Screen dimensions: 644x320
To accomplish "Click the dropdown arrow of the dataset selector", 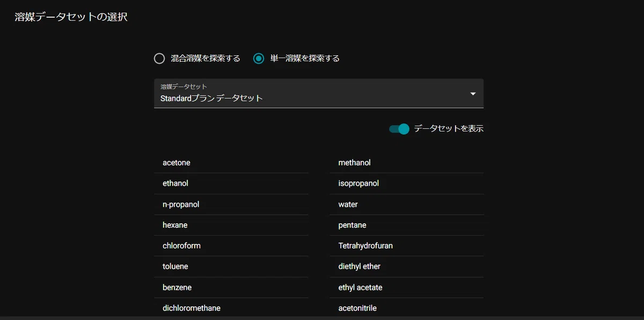I will tap(473, 94).
